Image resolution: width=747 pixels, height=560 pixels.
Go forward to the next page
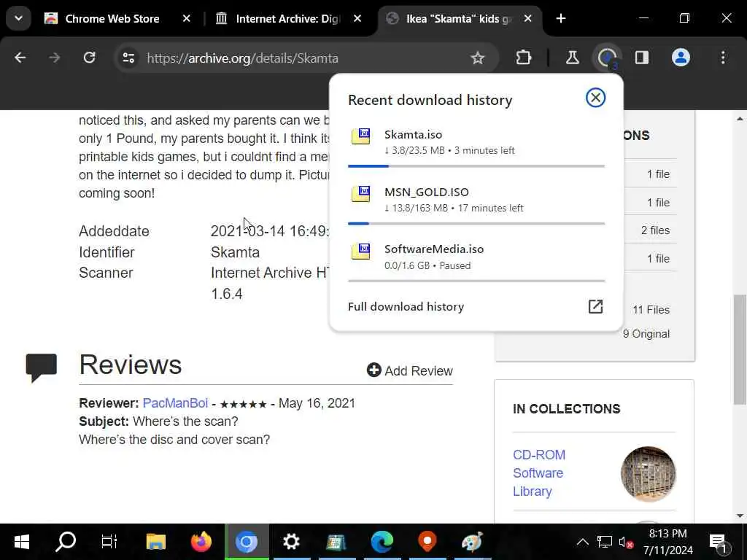coord(54,58)
